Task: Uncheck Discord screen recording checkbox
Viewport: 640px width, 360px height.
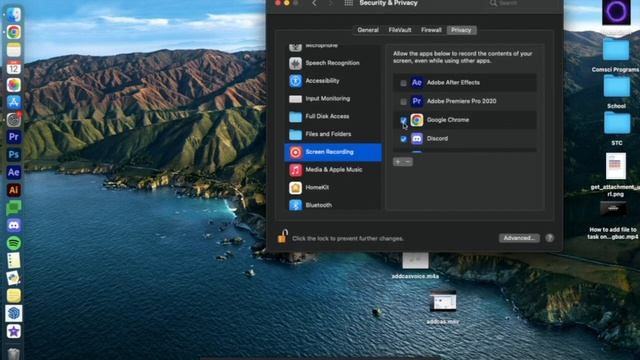Action: [x=403, y=139]
